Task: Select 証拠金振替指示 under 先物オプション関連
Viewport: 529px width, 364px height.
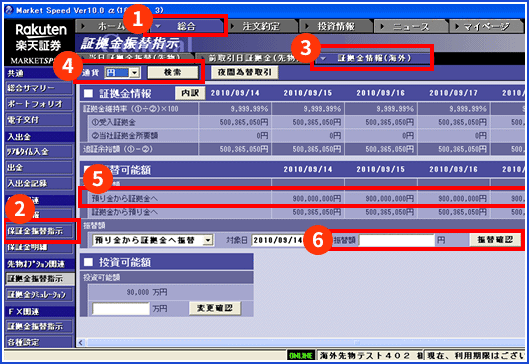Action: pyautogui.click(x=40, y=279)
